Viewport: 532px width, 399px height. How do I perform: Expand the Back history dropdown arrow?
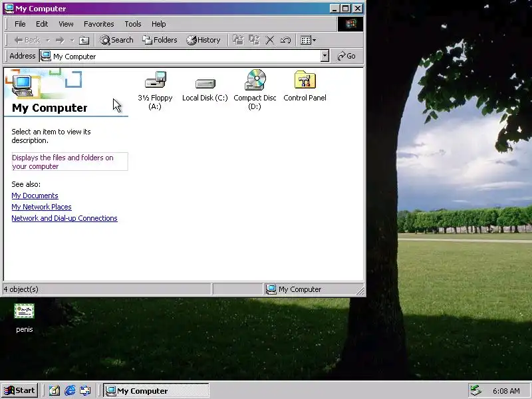[48, 41]
